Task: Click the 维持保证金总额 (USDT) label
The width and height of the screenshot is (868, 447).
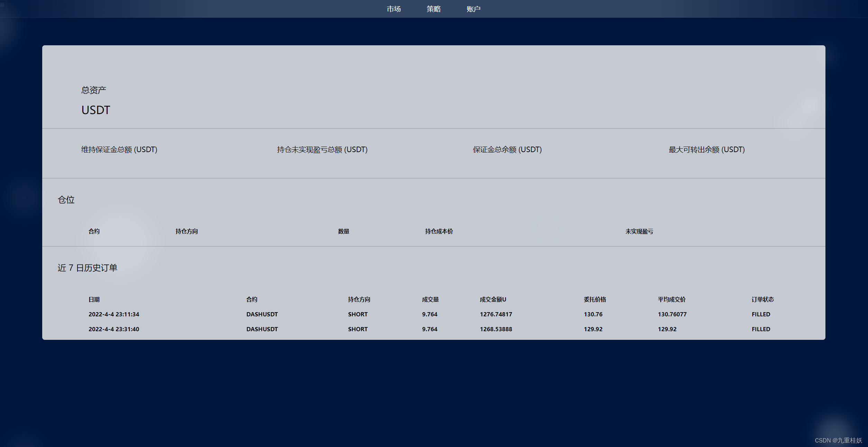Action: point(119,150)
